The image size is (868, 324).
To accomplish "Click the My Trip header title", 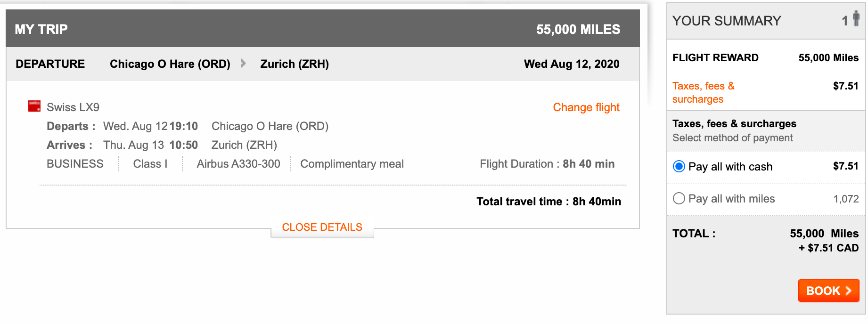I will (41, 29).
